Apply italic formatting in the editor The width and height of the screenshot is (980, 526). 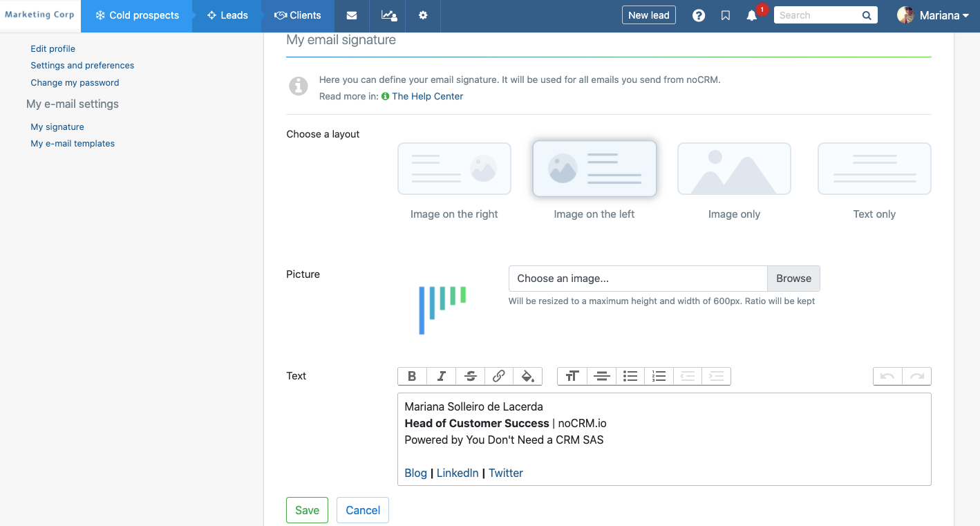(x=441, y=376)
